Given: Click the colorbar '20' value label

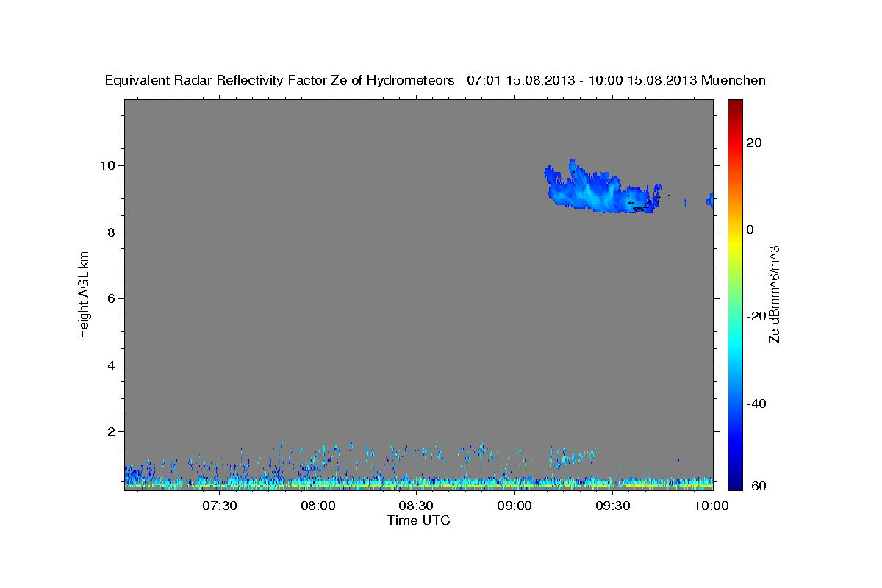Looking at the screenshot, I should pyautogui.click(x=754, y=143).
